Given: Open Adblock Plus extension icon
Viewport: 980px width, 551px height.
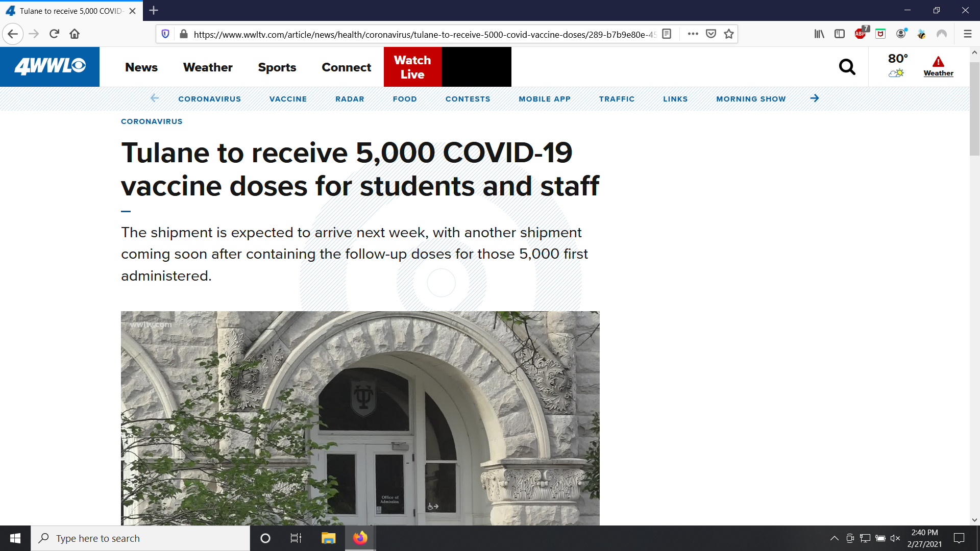Looking at the screenshot, I should click(860, 34).
